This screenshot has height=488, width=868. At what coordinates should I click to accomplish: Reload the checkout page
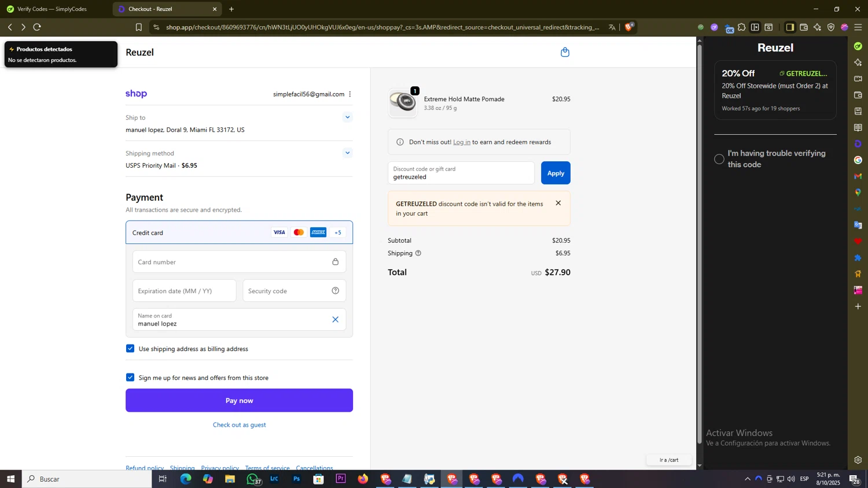click(37, 27)
